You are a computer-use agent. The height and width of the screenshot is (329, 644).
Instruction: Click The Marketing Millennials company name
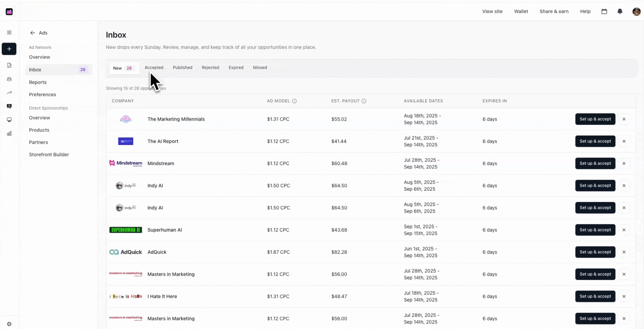[x=176, y=119]
